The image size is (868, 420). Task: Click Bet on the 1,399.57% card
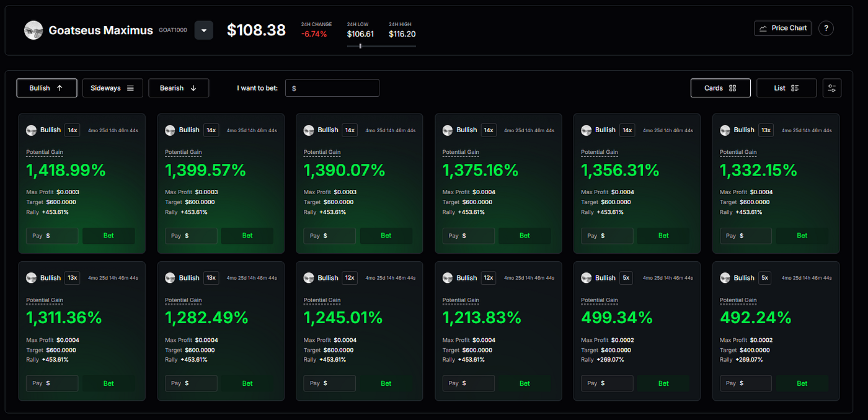tap(247, 236)
